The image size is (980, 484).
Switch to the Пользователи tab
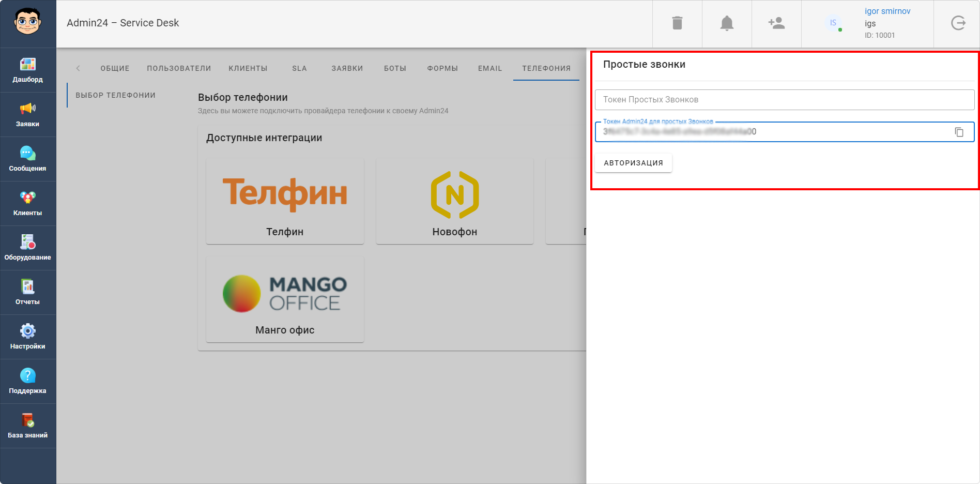(x=179, y=68)
